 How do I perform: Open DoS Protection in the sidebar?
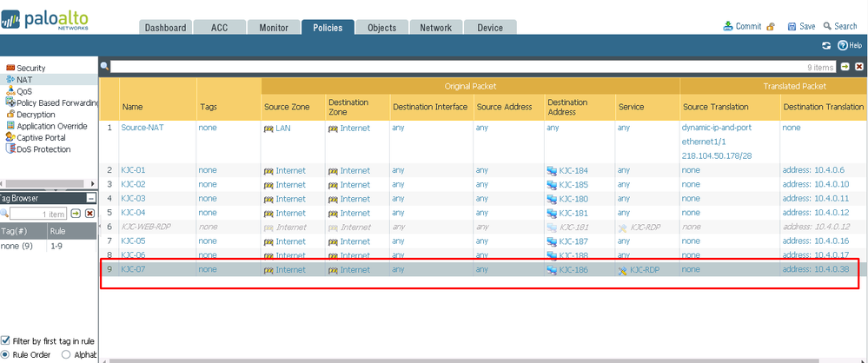coord(42,149)
